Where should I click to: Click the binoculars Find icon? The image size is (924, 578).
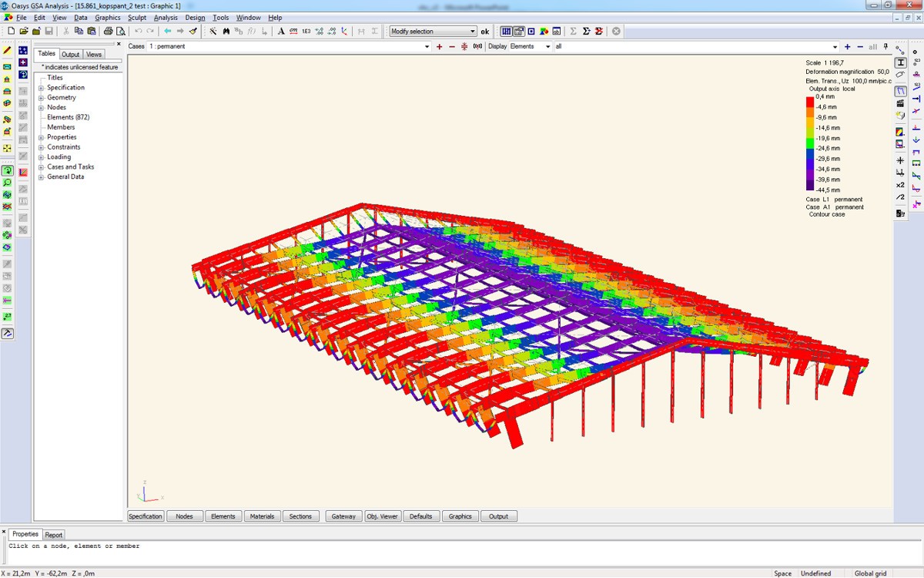tap(226, 32)
